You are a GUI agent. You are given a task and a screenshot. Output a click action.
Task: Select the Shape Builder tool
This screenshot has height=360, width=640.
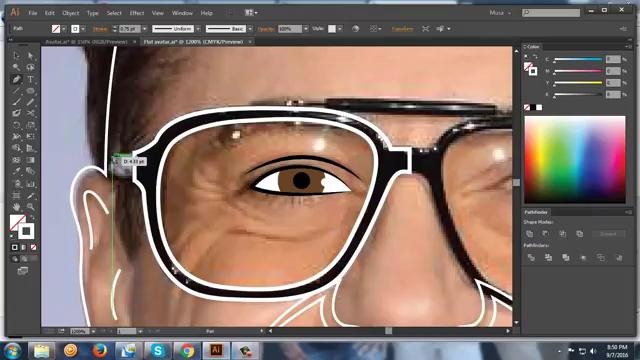click(16, 148)
